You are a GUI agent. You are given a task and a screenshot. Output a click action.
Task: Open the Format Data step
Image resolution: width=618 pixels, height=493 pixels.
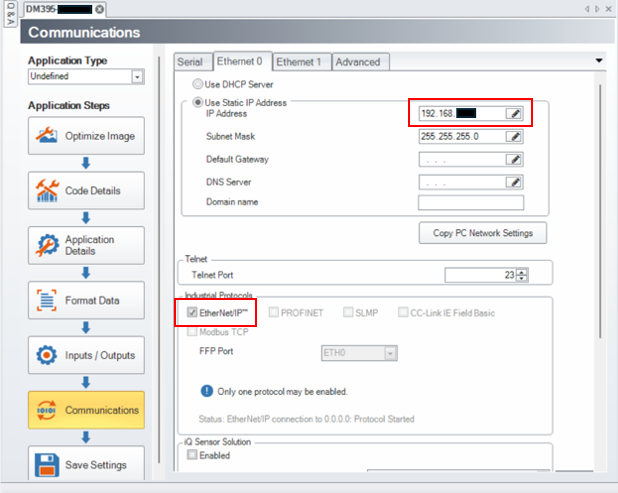coord(85,300)
